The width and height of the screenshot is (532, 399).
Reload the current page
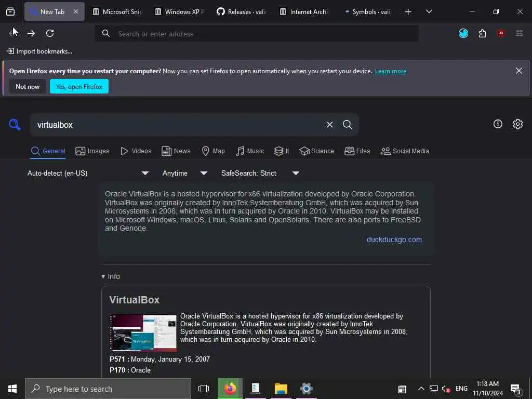click(50, 33)
